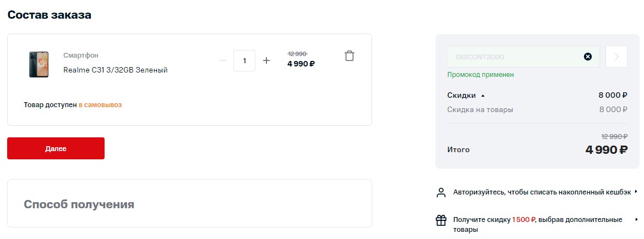Delete item with the trash icon

[x=350, y=56]
